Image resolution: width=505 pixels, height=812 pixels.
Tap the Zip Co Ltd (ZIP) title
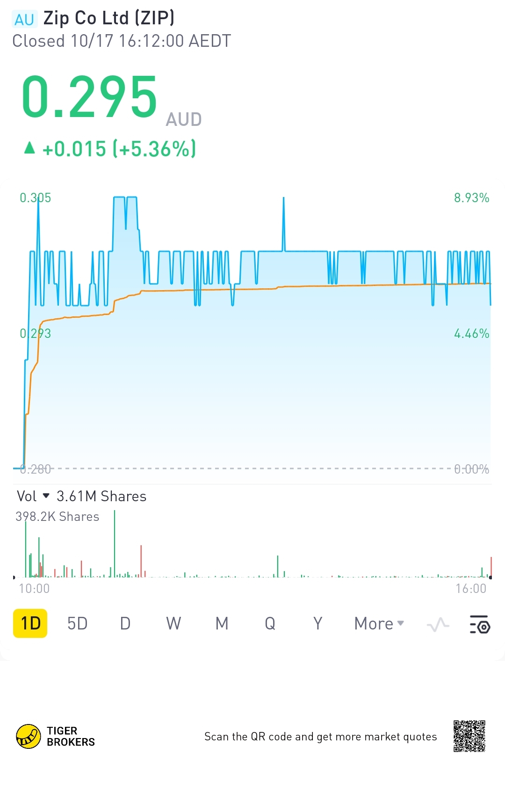(109, 19)
